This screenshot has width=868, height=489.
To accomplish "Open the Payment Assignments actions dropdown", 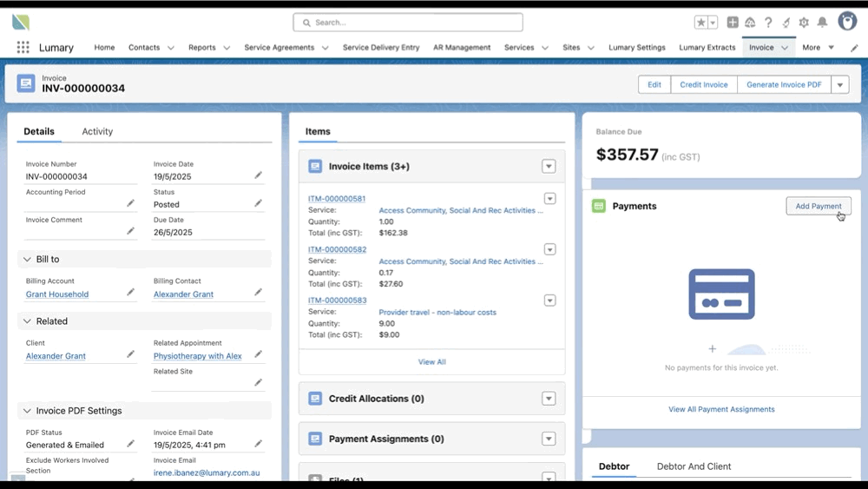I will click(x=549, y=439).
